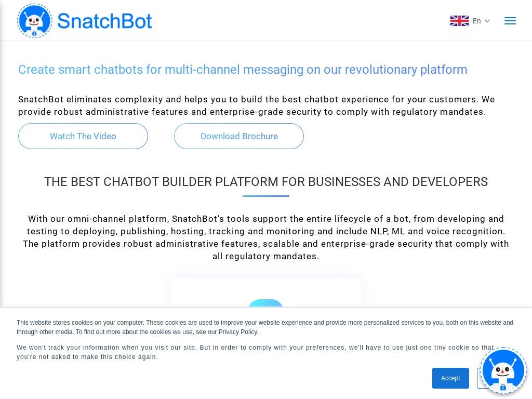Click the Watch The Video button
The width and height of the screenshot is (532, 399).
(x=83, y=136)
